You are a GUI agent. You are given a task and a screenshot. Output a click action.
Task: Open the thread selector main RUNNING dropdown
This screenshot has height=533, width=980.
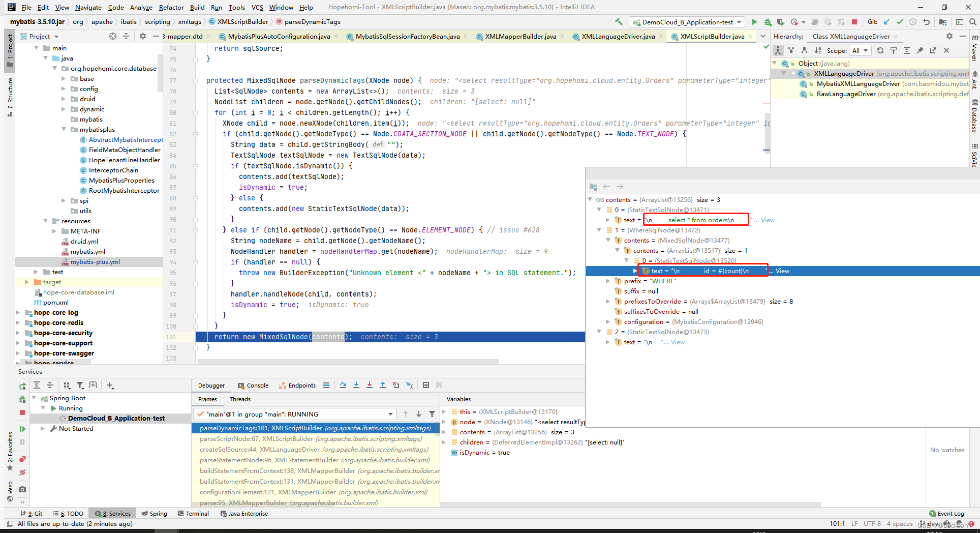pyautogui.click(x=295, y=414)
